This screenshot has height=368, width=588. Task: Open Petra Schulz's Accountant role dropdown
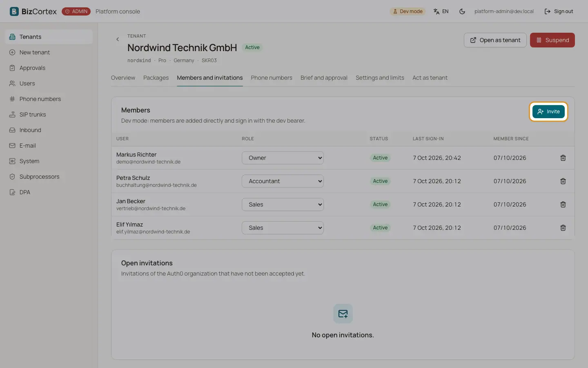tap(283, 181)
